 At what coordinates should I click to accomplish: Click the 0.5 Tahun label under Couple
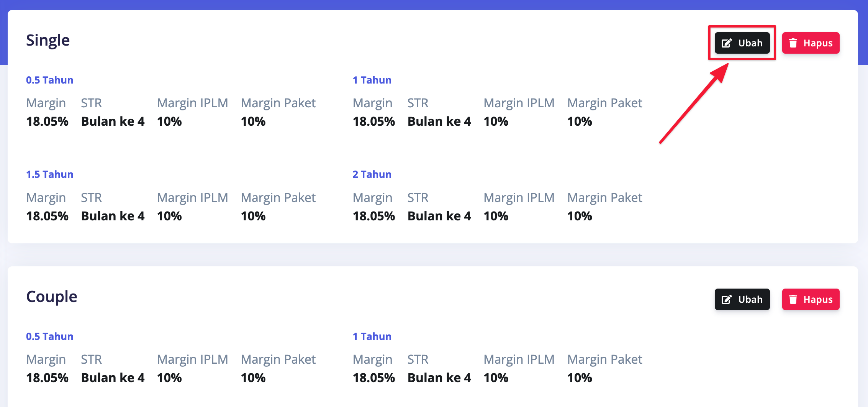click(49, 336)
